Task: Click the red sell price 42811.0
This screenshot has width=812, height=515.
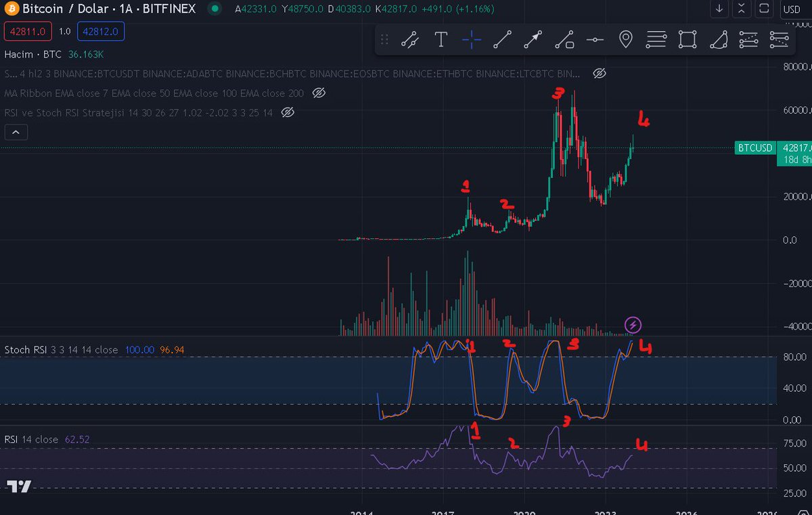Action: pyautogui.click(x=26, y=32)
